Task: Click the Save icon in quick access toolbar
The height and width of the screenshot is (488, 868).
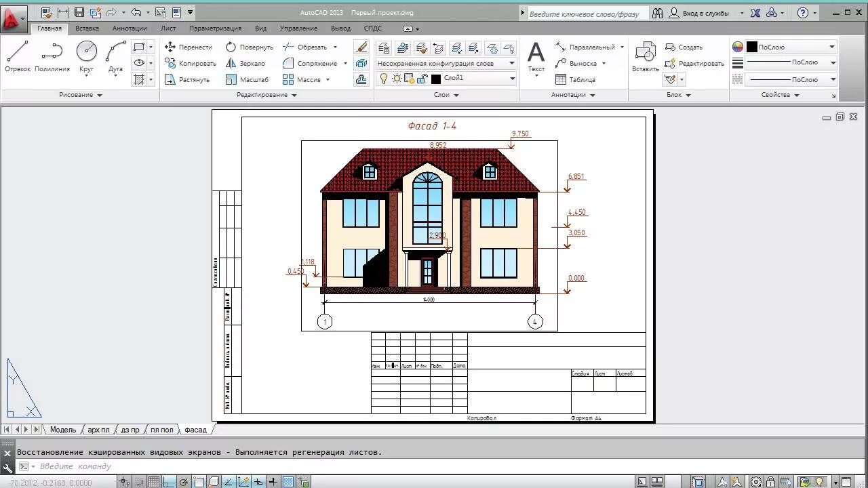Action: [79, 12]
